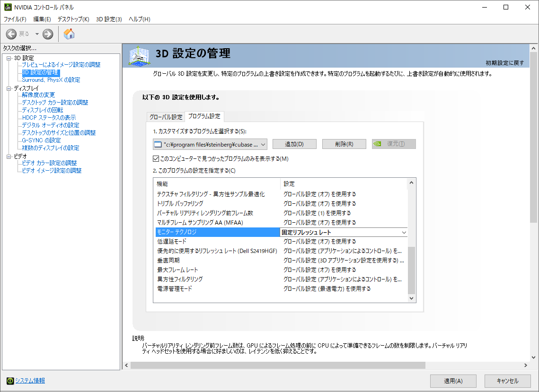Open ディスプレイの回転 tree item
Image resolution: width=539 pixels, height=392 pixels.
pyautogui.click(x=42, y=110)
